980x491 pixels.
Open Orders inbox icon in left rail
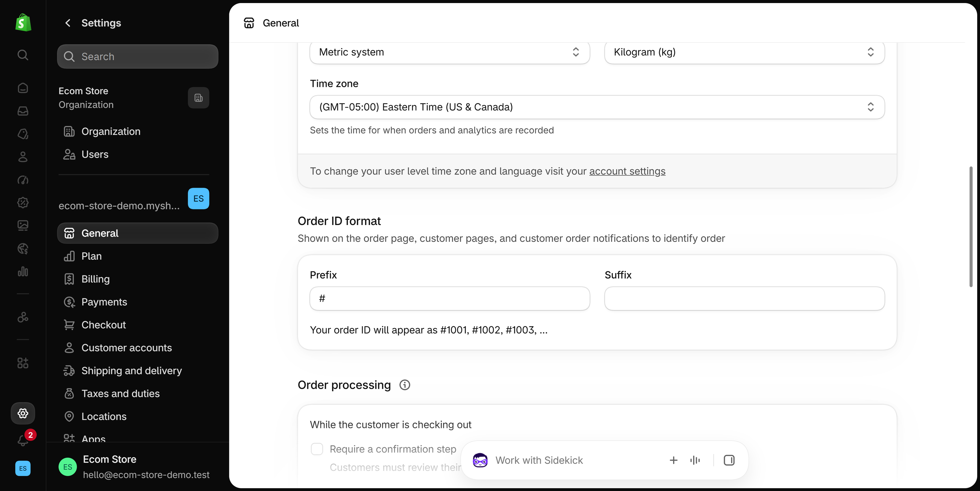(23, 111)
